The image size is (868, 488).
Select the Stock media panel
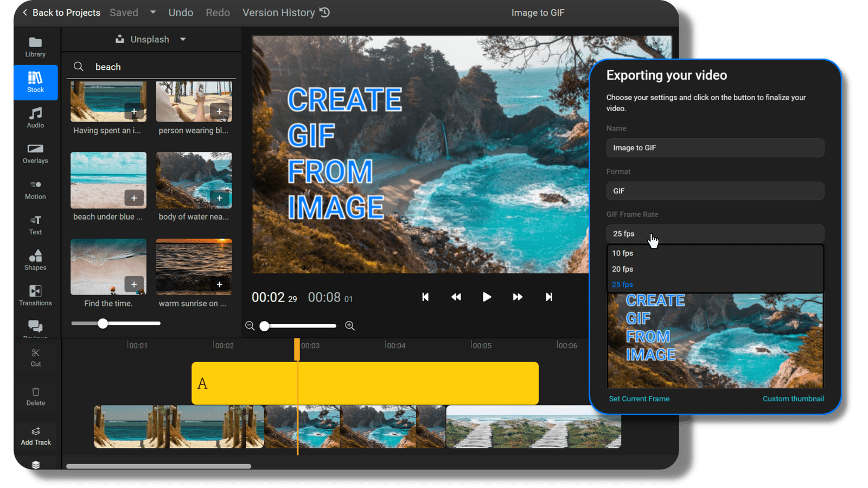pyautogui.click(x=35, y=82)
